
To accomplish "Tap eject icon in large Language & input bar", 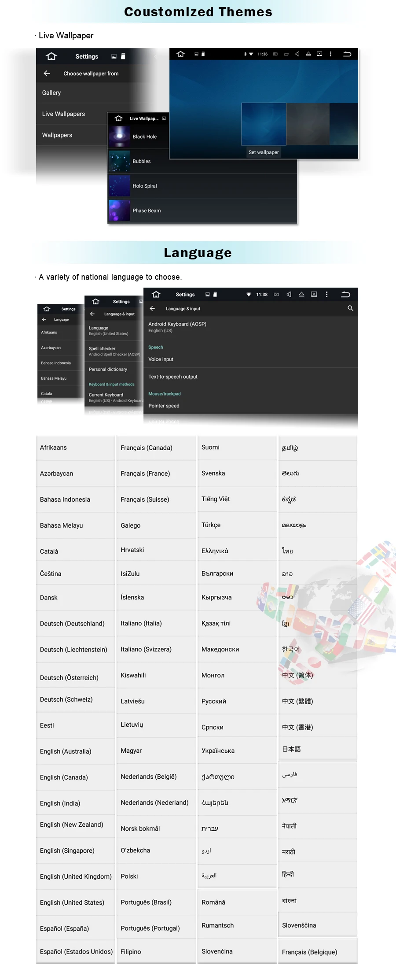I will tap(301, 294).
